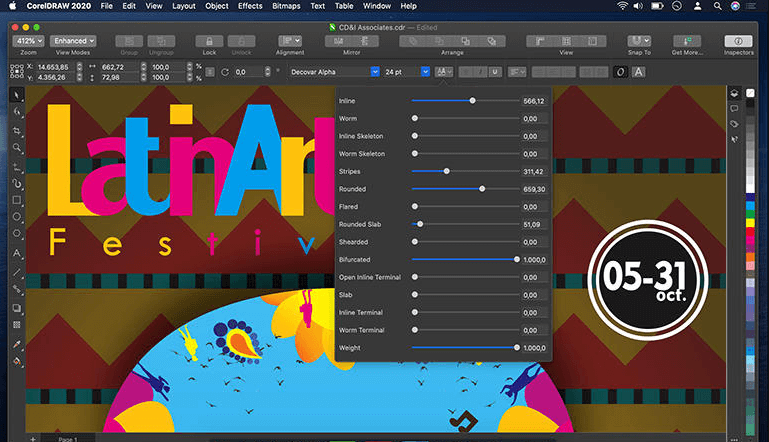Toggle italic text formatting
Screen dimensions: 769x442
pyautogui.click(x=481, y=72)
